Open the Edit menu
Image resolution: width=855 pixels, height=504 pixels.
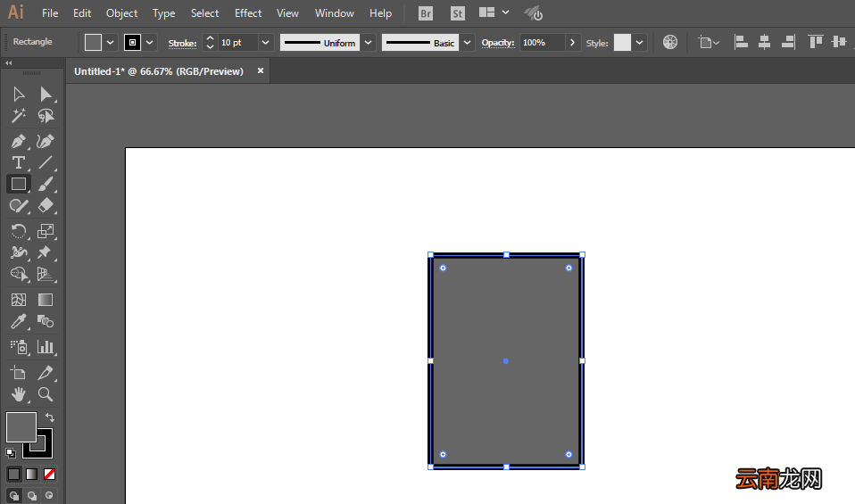82,13
